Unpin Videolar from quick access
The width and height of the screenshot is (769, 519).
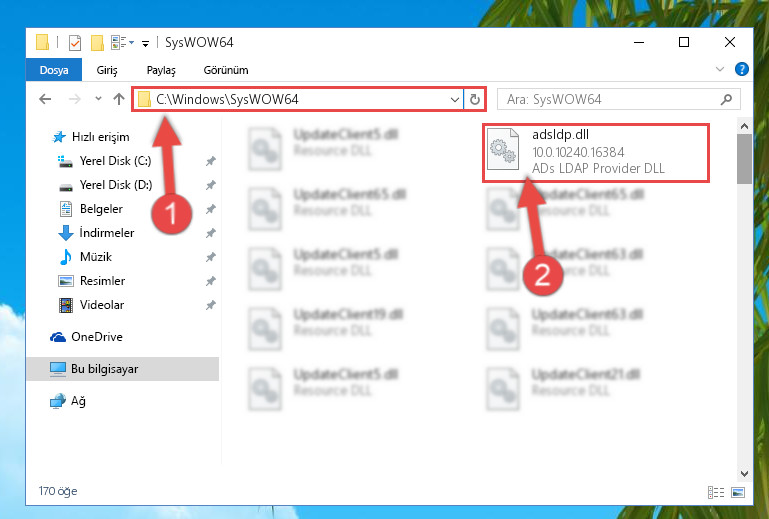(x=210, y=305)
